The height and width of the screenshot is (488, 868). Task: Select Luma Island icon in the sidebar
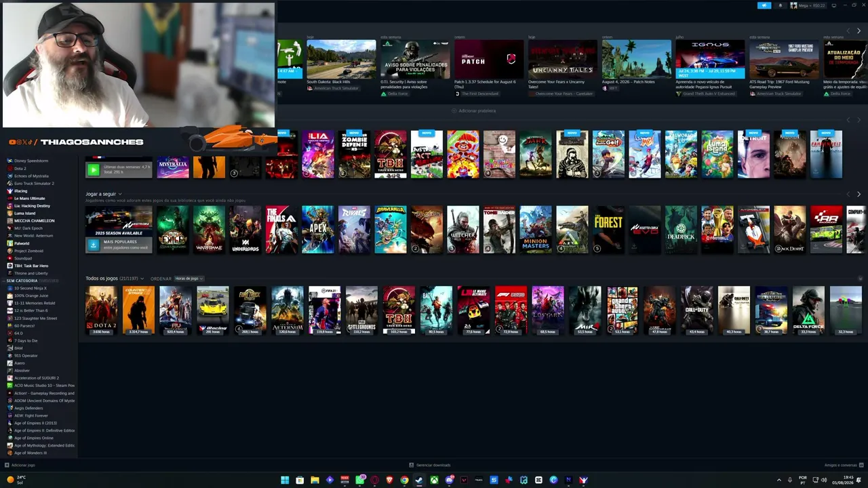pyautogui.click(x=9, y=213)
